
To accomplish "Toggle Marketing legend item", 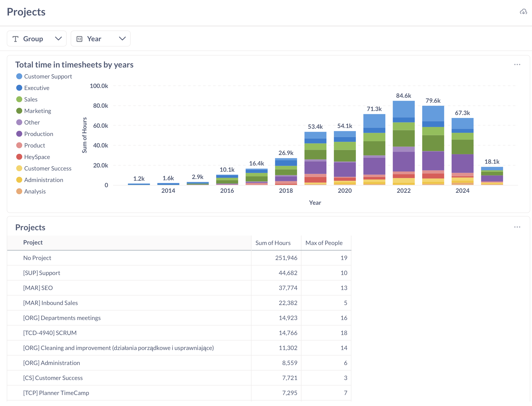I will pos(34,111).
